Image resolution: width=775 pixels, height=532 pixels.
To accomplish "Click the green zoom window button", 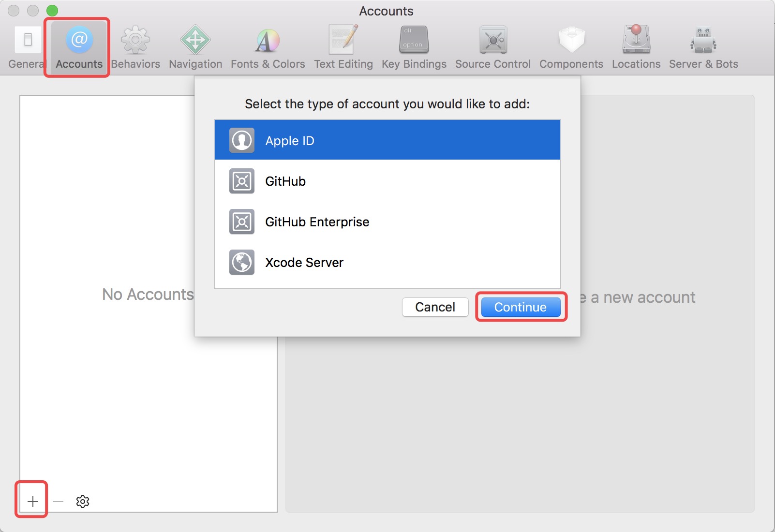I will click(x=52, y=10).
